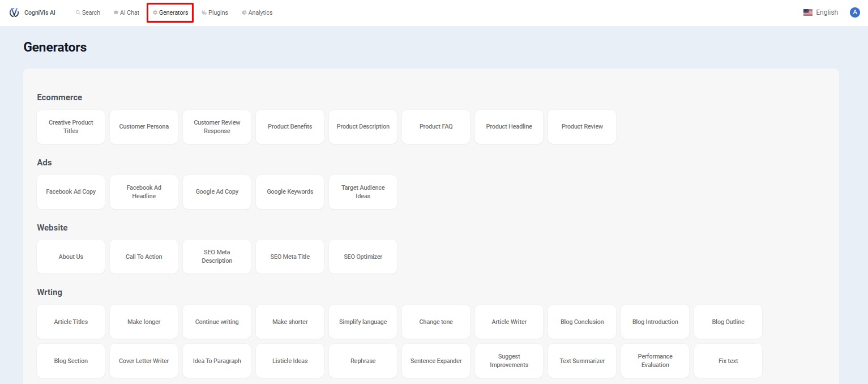Start the Article Writer generator
868x384 pixels.
(509, 322)
